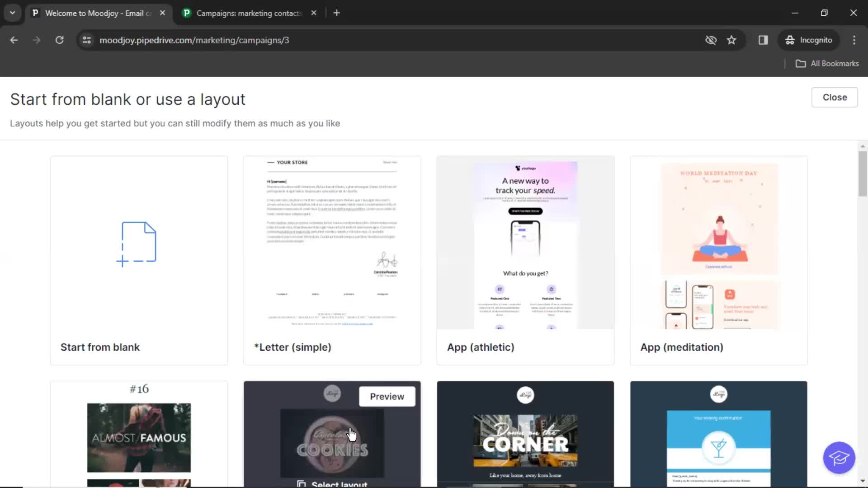The image size is (868, 488).
Task: Select the App (athletic) layout thumbnail
Action: click(525, 243)
